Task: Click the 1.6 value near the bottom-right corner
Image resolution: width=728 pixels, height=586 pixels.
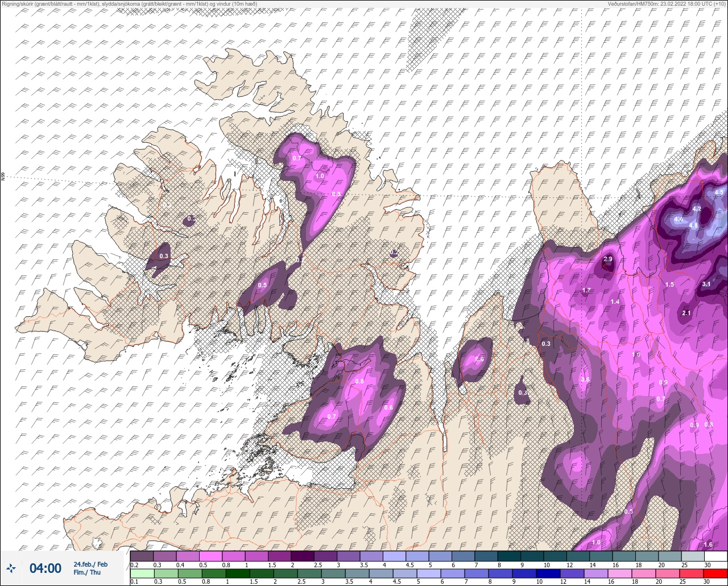Action: (708, 544)
